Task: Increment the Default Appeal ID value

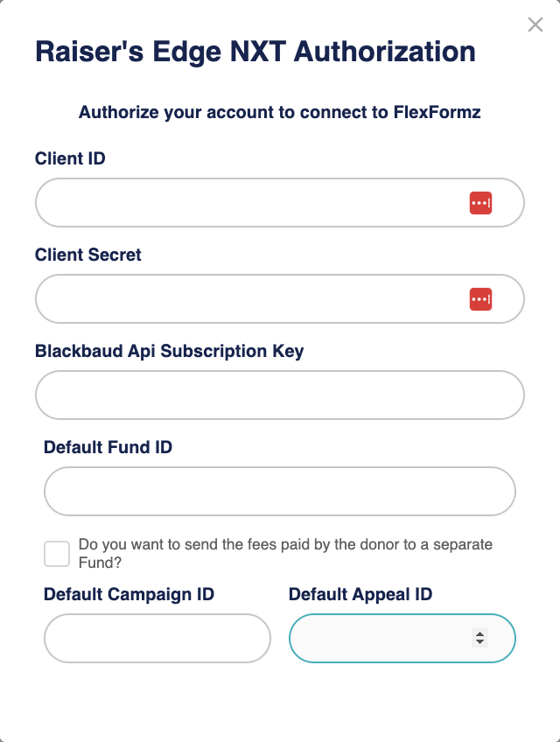Action: pyautogui.click(x=479, y=633)
